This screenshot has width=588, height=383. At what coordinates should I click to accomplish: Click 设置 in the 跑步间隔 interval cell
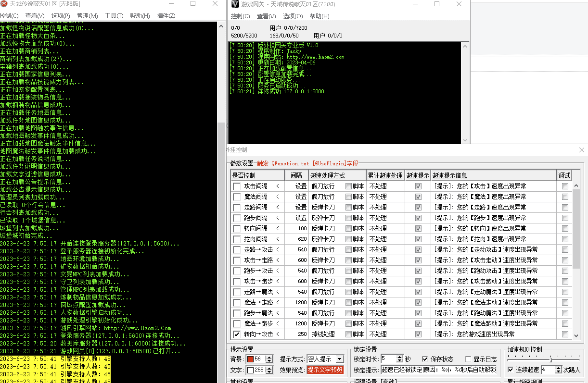tap(301, 218)
